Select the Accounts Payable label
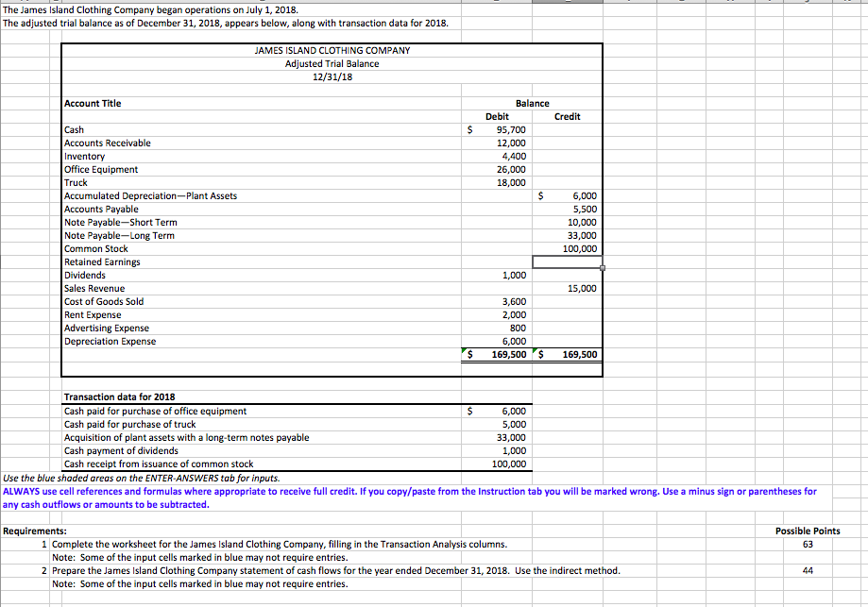The height and width of the screenshot is (607, 868). tap(101, 210)
